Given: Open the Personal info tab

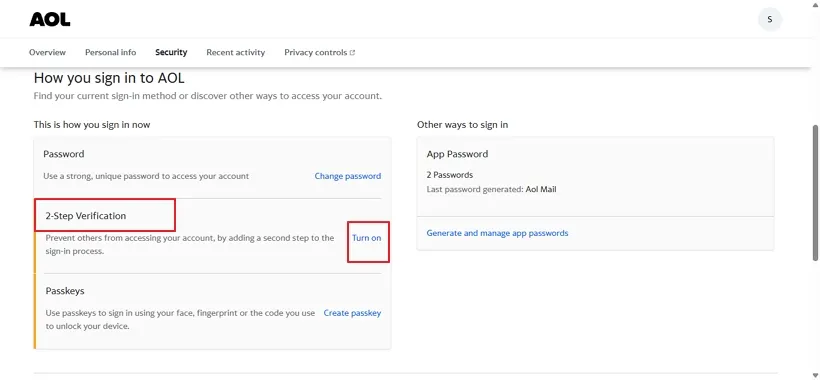Looking at the screenshot, I should click(110, 52).
